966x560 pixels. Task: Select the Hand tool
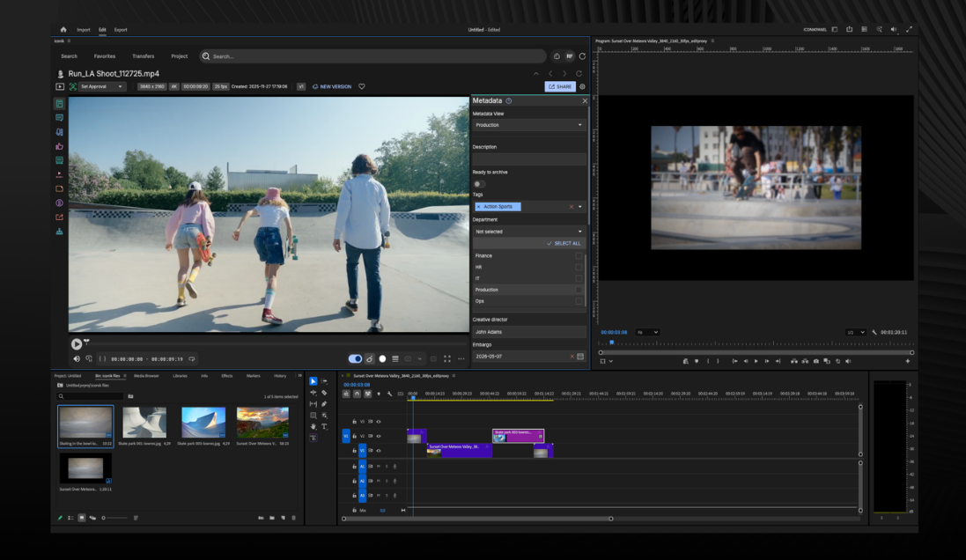click(x=313, y=426)
